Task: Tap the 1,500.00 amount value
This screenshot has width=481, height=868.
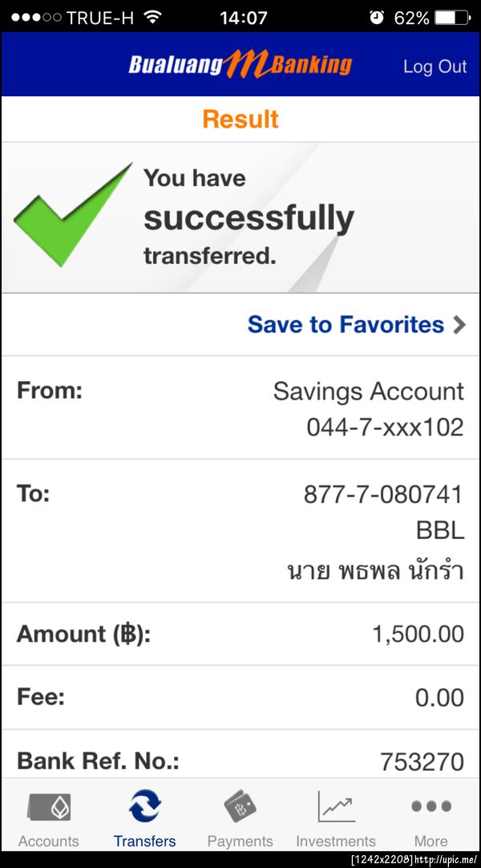Action: tap(418, 634)
